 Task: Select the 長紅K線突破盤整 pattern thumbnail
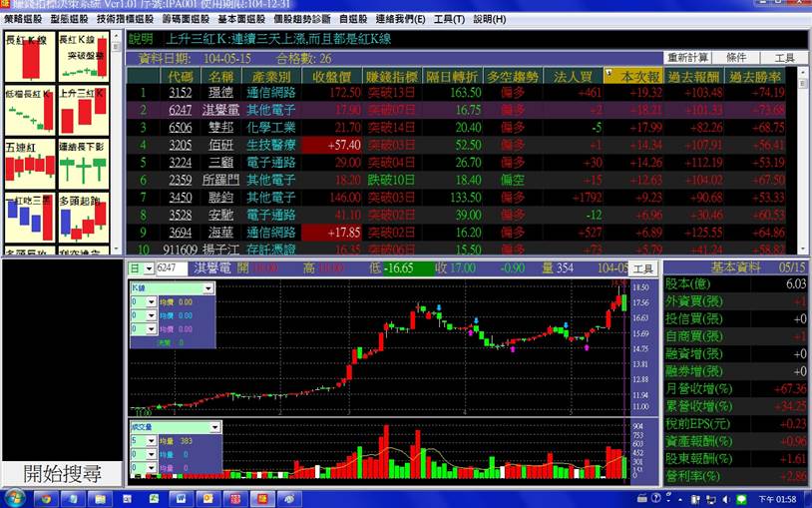click(x=84, y=57)
